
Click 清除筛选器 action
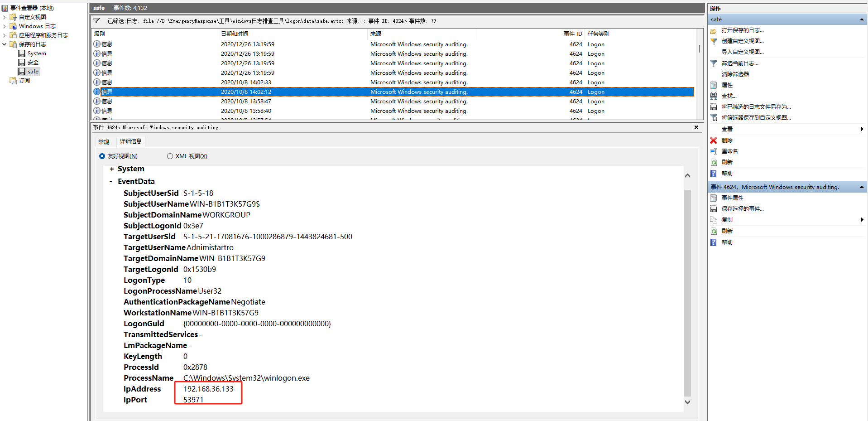[735, 74]
